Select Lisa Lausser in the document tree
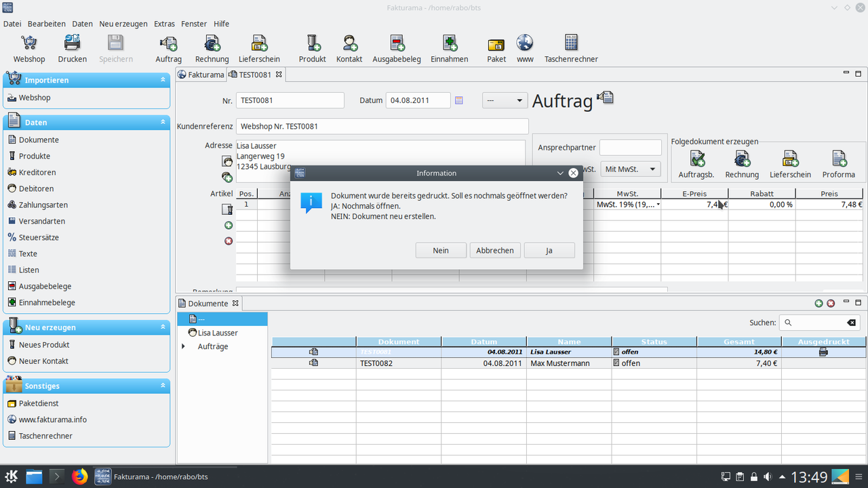Screen dimensions: 868x488 [218, 333]
